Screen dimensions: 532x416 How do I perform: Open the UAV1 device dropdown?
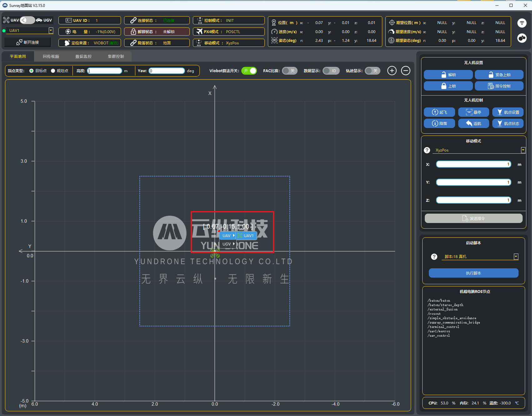(x=51, y=30)
